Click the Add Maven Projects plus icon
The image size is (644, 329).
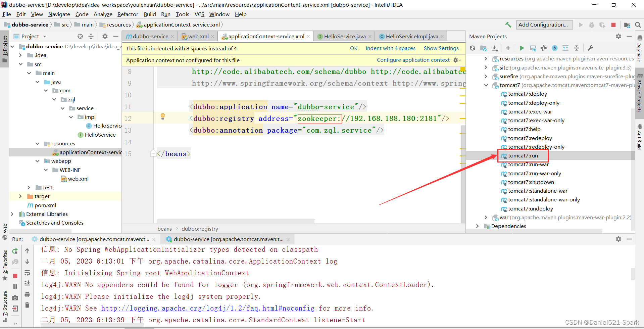[x=508, y=48]
